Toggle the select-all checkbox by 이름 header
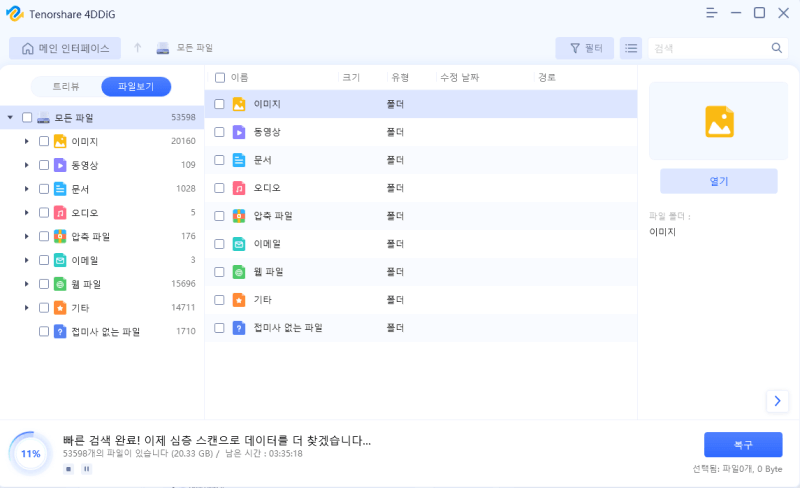 (219, 77)
